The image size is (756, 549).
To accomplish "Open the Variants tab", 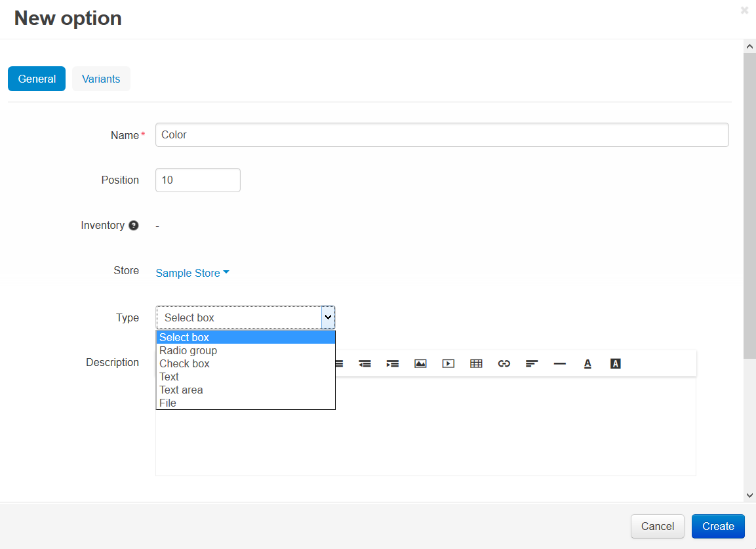I will [101, 79].
